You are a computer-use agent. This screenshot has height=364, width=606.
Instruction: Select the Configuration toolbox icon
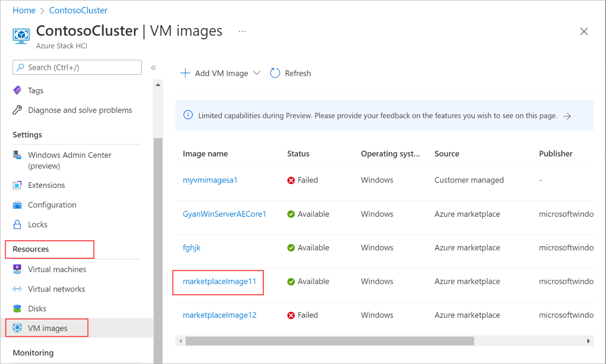point(17,205)
